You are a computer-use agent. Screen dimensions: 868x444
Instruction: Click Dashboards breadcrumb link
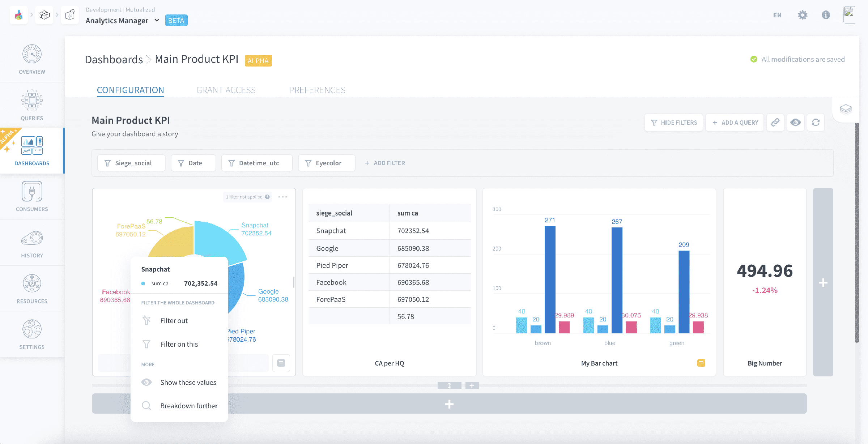pos(114,59)
